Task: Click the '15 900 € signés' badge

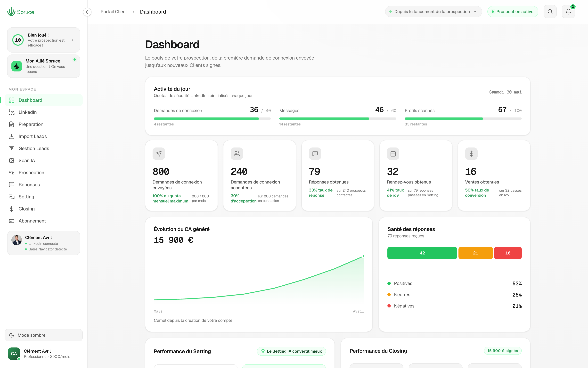Action: [503, 351]
